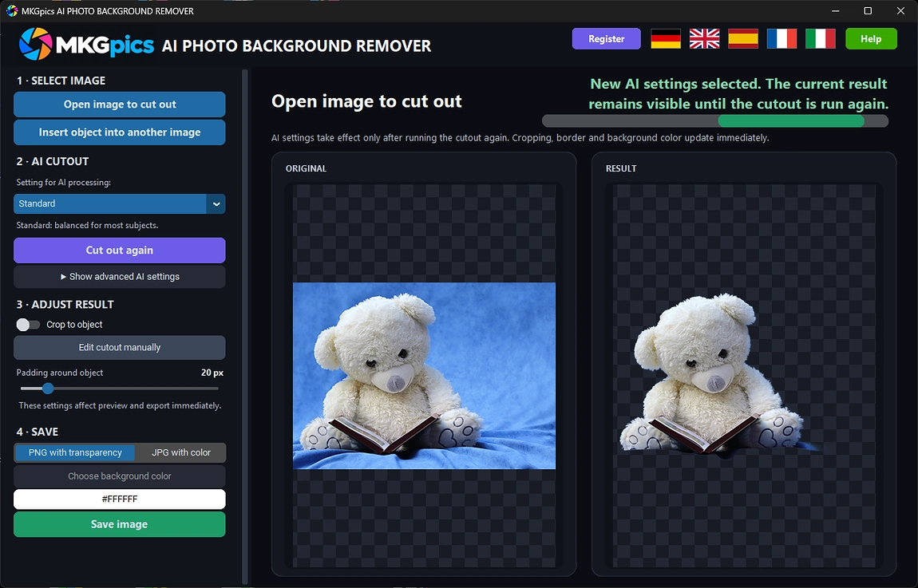Open the Help page
The image size is (918, 588).
[x=871, y=38]
